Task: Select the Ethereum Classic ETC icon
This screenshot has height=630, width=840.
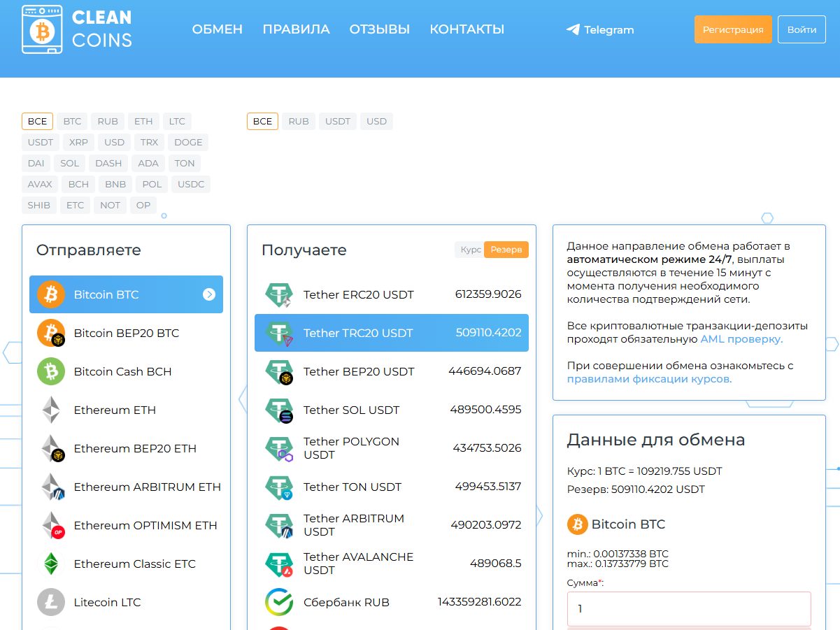Action: [x=50, y=564]
